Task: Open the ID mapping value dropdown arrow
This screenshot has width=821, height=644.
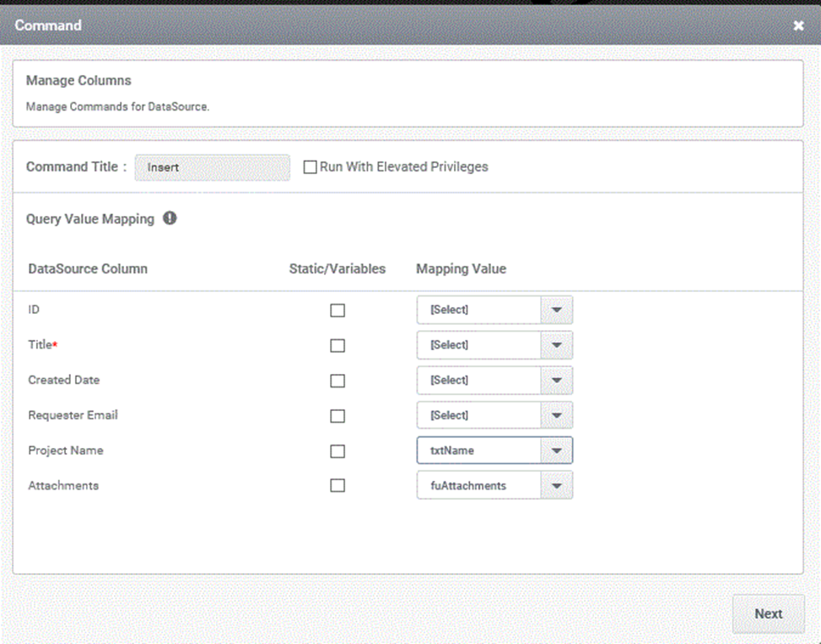Action: pyautogui.click(x=557, y=310)
